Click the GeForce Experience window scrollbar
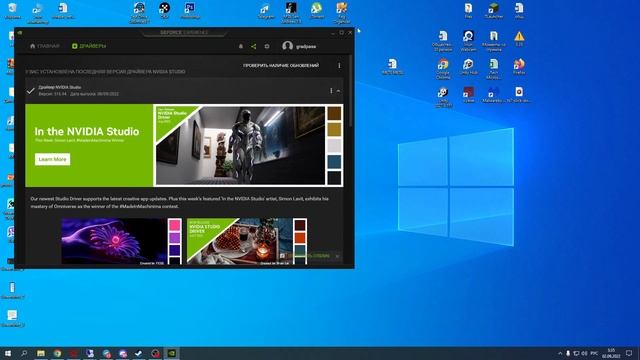Viewport: 640px width, 360px height. [x=351, y=91]
